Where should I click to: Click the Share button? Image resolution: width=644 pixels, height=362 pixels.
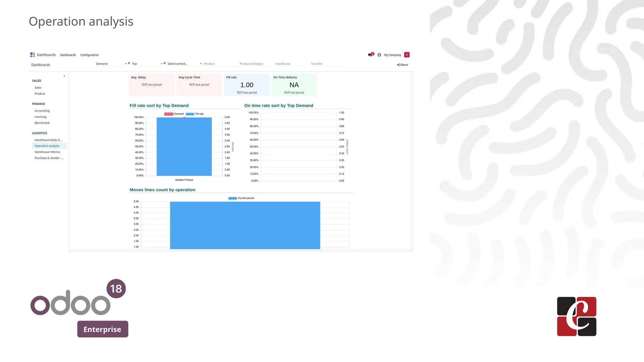point(402,65)
